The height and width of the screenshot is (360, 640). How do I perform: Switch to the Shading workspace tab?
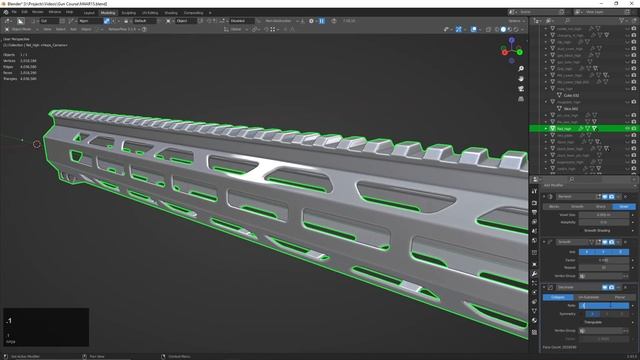[x=171, y=13]
